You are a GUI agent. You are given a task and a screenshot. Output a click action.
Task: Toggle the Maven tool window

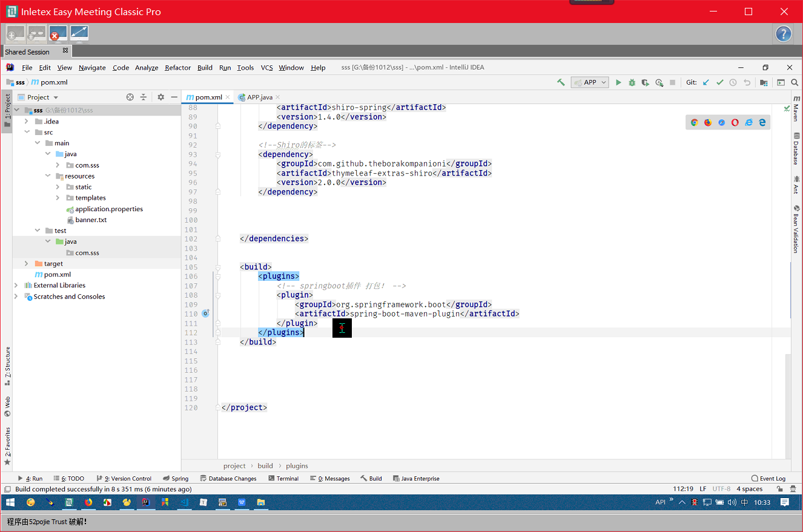coord(796,108)
